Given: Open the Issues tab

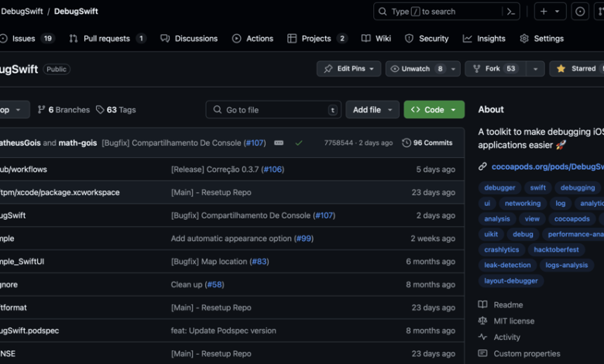Looking at the screenshot, I should click(x=27, y=39).
